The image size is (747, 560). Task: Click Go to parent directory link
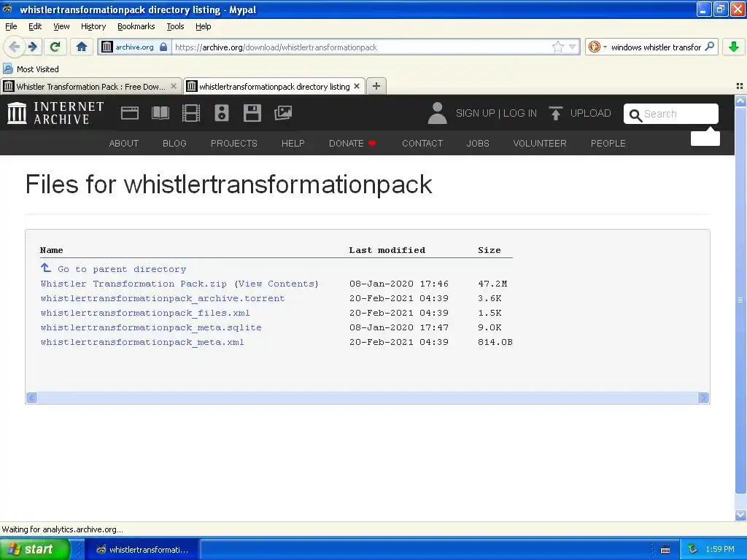122,269
